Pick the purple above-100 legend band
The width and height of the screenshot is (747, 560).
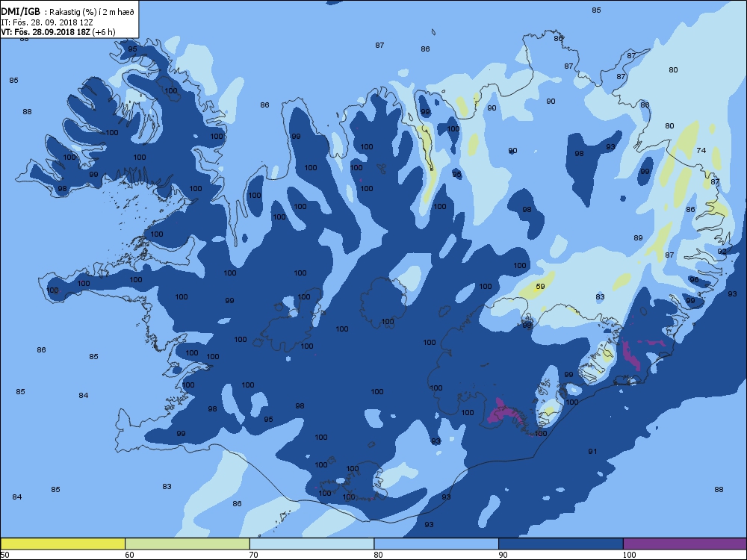(x=685, y=544)
